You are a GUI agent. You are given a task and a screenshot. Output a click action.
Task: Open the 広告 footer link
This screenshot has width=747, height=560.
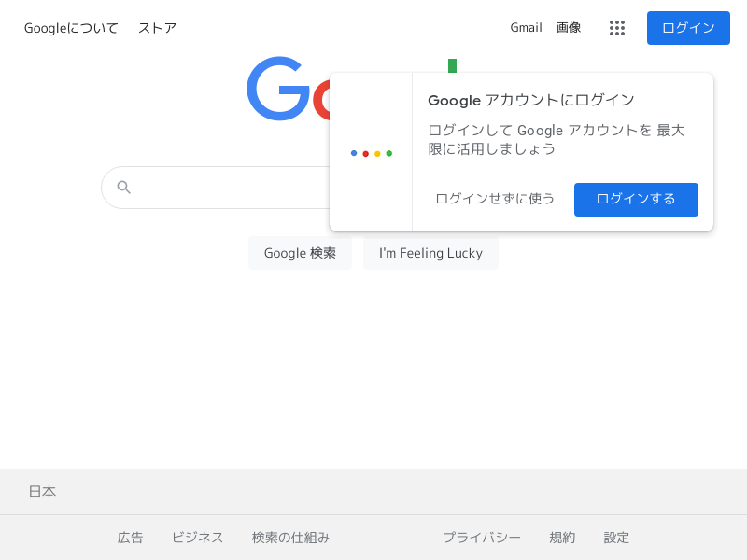coord(131,538)
